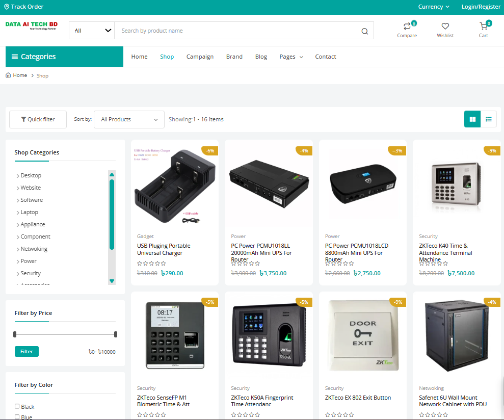Click the ৳3,750.00 price text
This screenshot has height=420, width=504.
click(273, 273)
